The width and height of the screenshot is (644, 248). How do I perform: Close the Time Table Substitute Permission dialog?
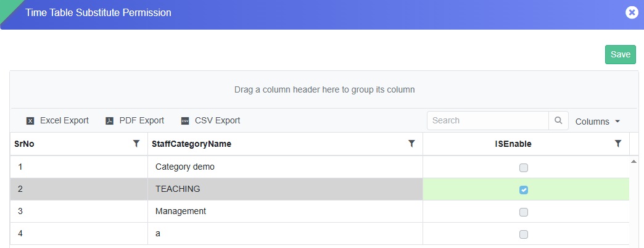(632, 12)
